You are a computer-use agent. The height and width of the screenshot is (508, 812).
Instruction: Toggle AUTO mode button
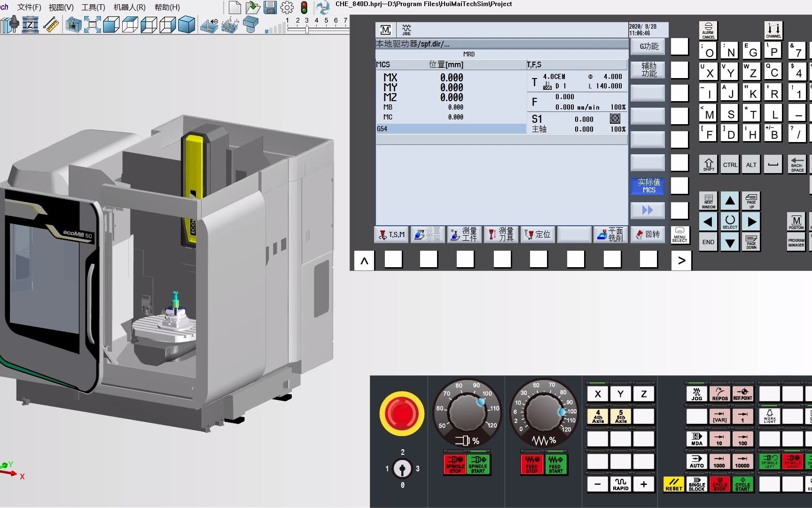point(696,461)
